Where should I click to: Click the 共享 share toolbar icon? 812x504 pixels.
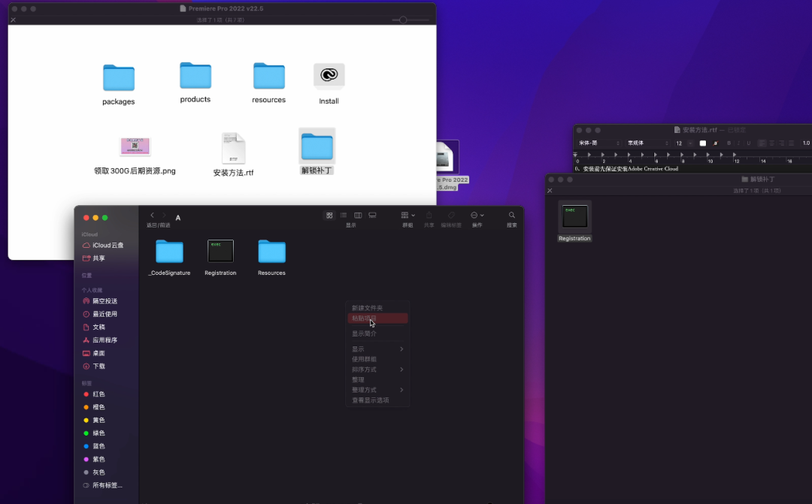click(429, 216)
